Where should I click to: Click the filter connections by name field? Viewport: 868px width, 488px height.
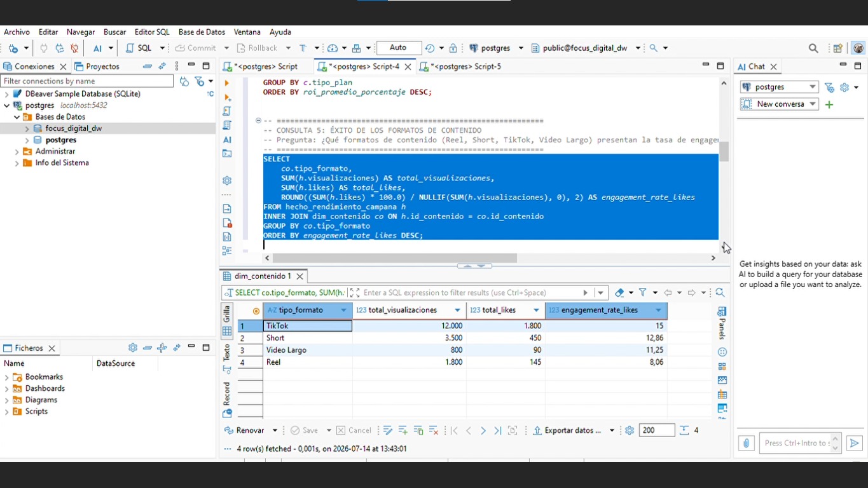(87, 81)
